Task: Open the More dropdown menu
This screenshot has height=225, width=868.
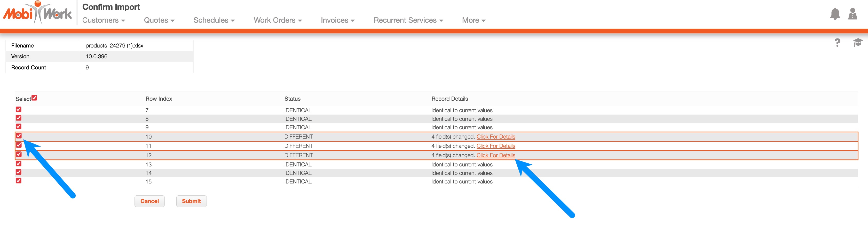Action: (474, 20)
